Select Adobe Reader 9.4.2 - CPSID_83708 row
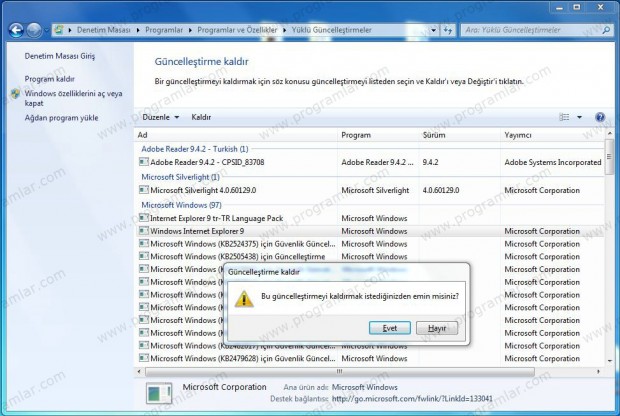Viewport: 620px width, 416px height. [x=370, y=162]
